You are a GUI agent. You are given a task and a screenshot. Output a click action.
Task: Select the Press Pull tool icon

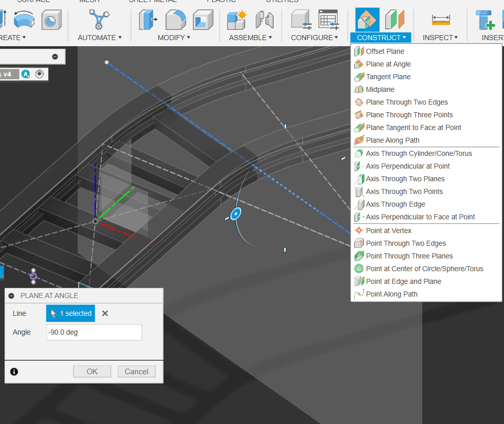(x=148, y=20)
